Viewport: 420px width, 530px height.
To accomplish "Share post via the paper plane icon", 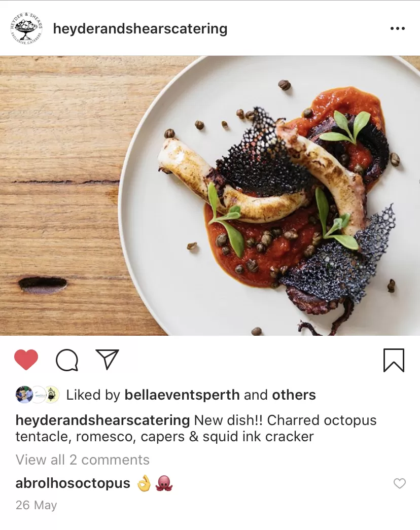I will pos(108,359).
